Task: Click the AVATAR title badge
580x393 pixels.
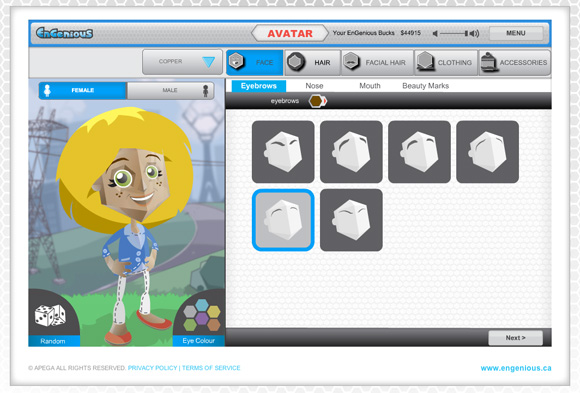Action: pos(290,33)
